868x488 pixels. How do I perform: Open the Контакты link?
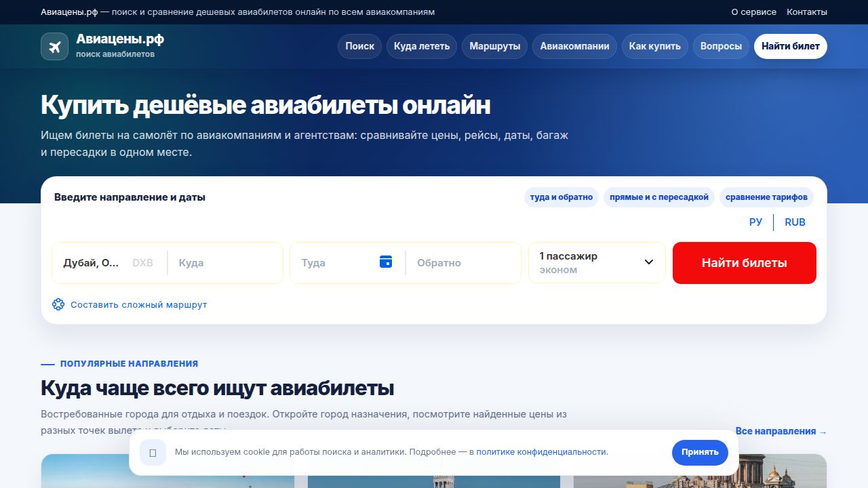tap(807, 12)
